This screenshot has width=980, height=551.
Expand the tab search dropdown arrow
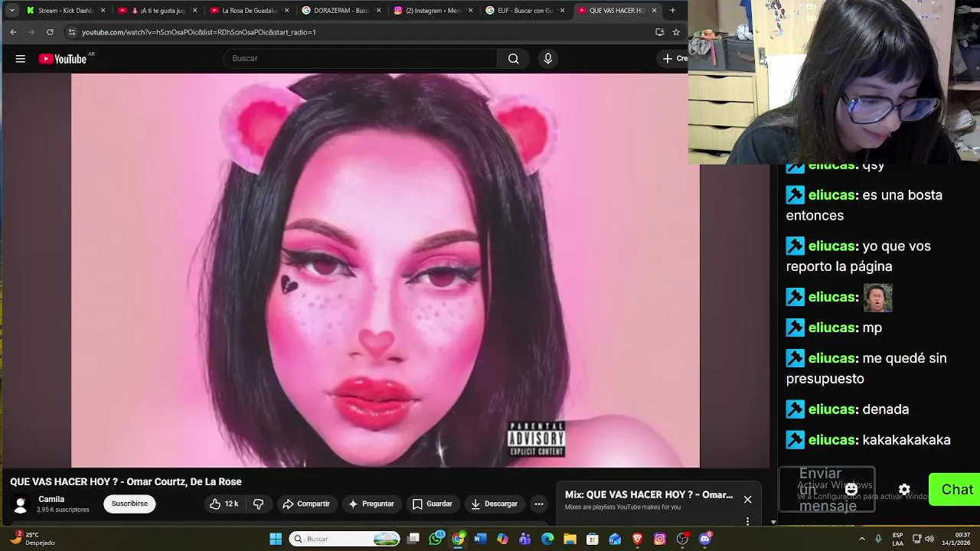click(11, 11)
